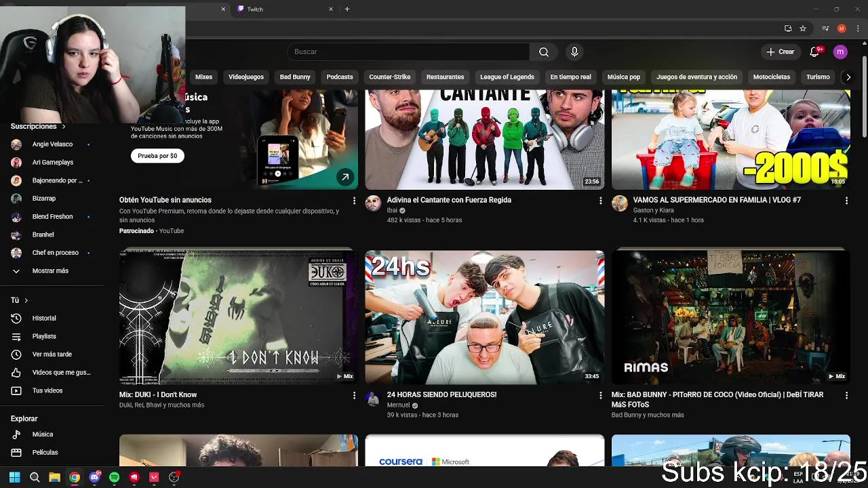Open options for Adivina el Cantante video
This screenshot has height=488, width=868.
point(600,201)
